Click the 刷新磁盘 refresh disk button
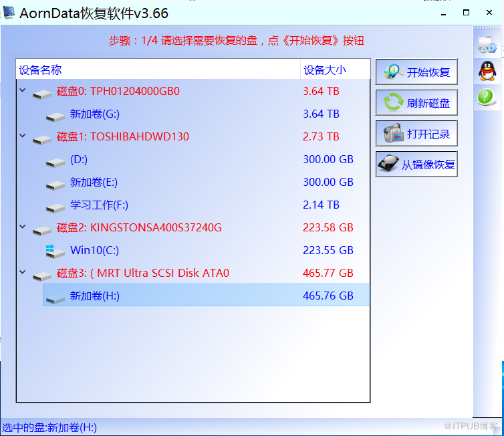This screenshot has height=436, width=504. [416, 102]
